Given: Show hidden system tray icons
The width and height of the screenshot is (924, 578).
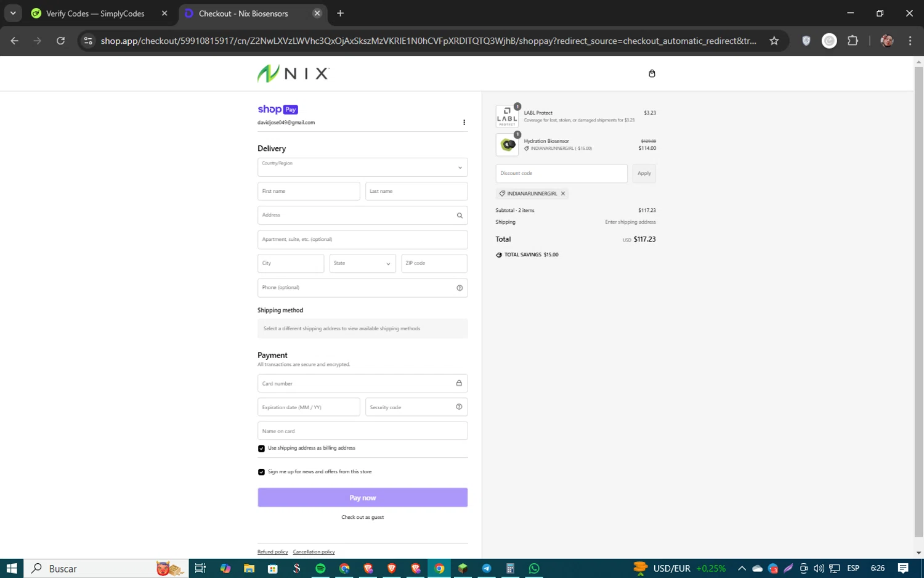Looking at the screenshot, I should pyautogui.click(x=742, y=568).
